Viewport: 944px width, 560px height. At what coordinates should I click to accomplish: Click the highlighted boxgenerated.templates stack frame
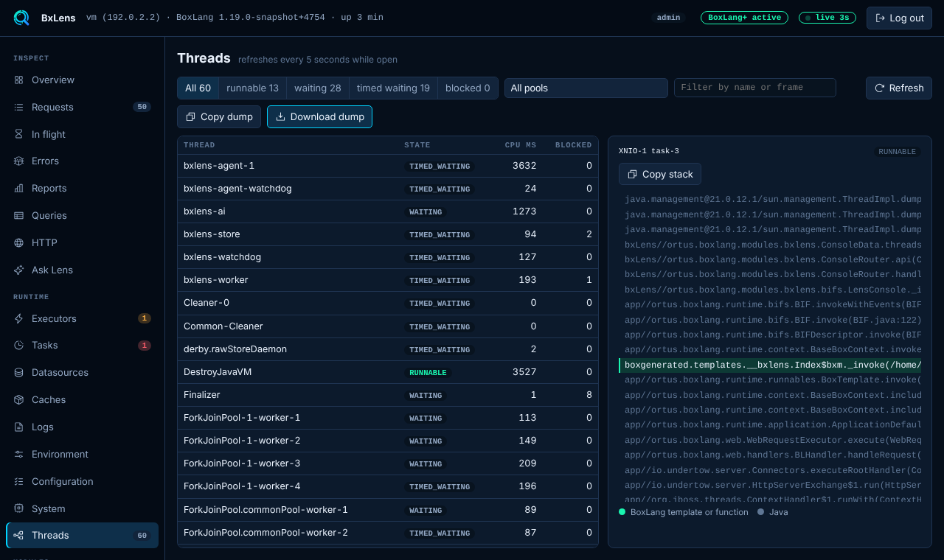(x=770, y=365)
